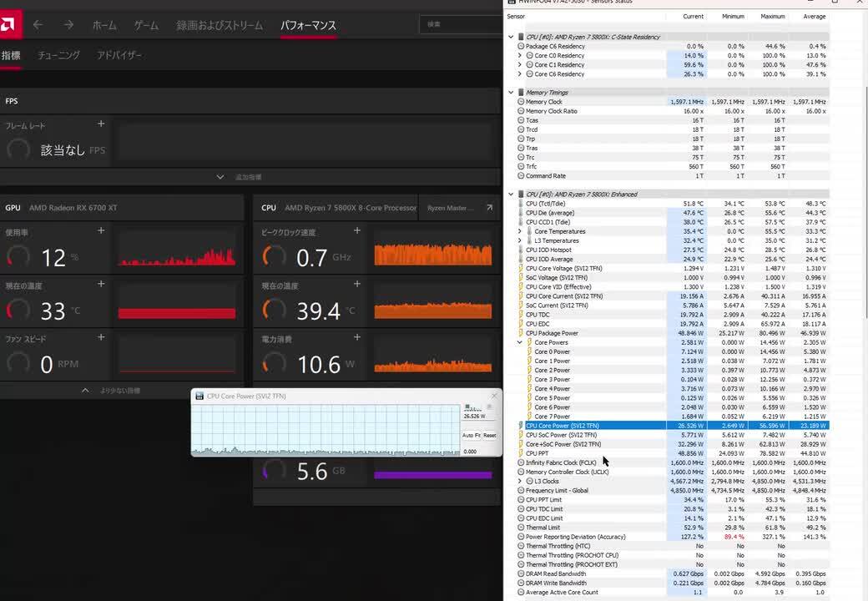
Task: Go back with the left arrow
Action: coord(38,24)
